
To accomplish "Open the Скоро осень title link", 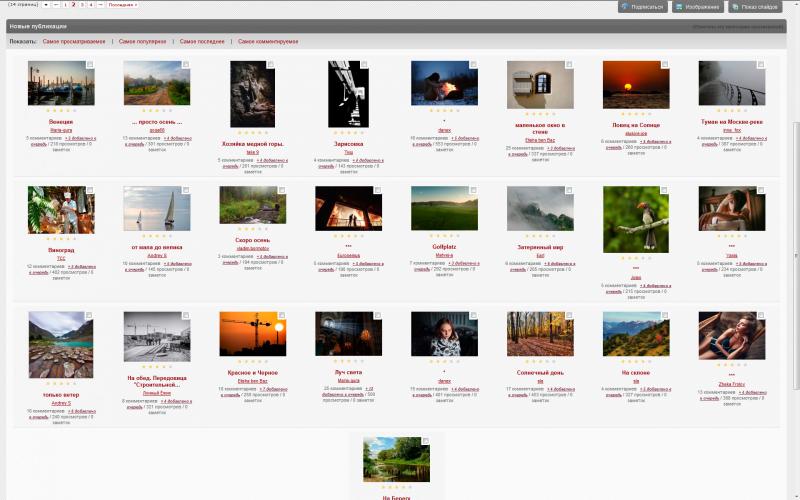I will pos(253,240).
